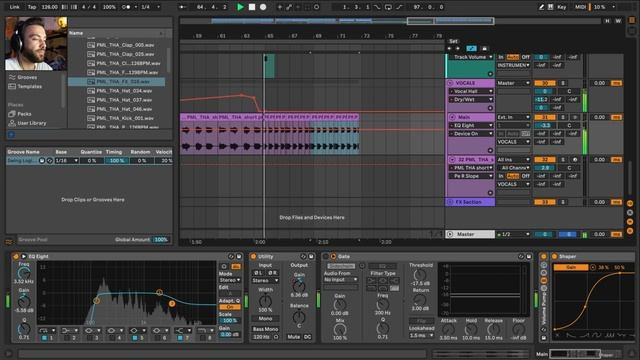Toggle Shaper device activator
Viewport: 640px width, 360px height.
[554, 256]
